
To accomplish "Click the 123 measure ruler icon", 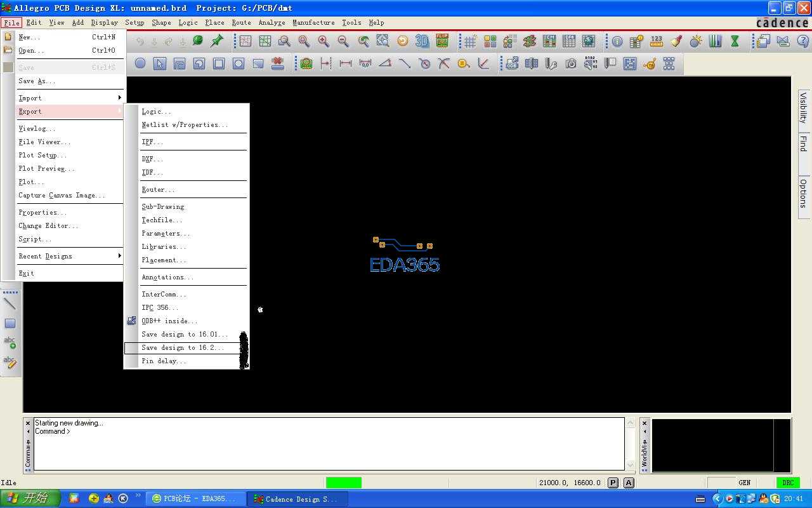I will [657, 41].
